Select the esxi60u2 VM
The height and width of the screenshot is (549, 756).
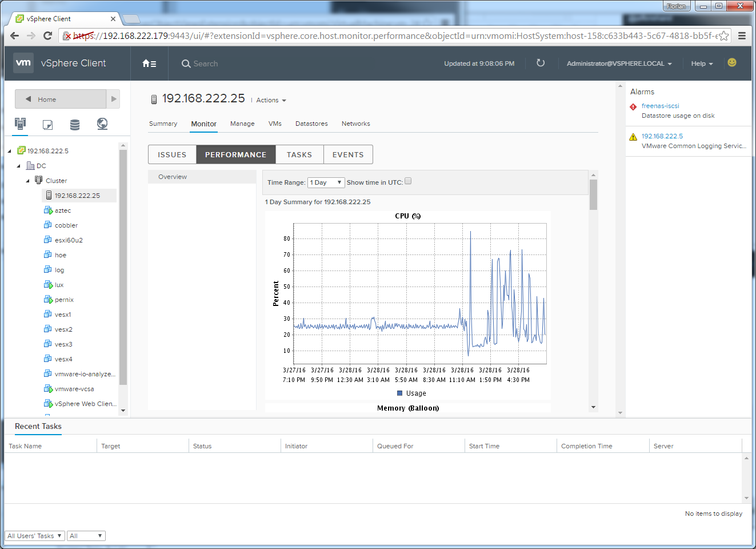coord(69,240)
